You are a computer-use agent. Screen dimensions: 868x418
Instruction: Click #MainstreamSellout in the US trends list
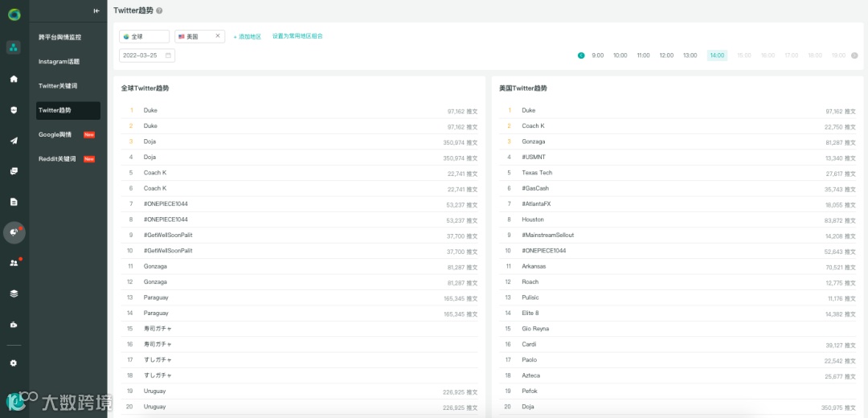click(548, 235)
